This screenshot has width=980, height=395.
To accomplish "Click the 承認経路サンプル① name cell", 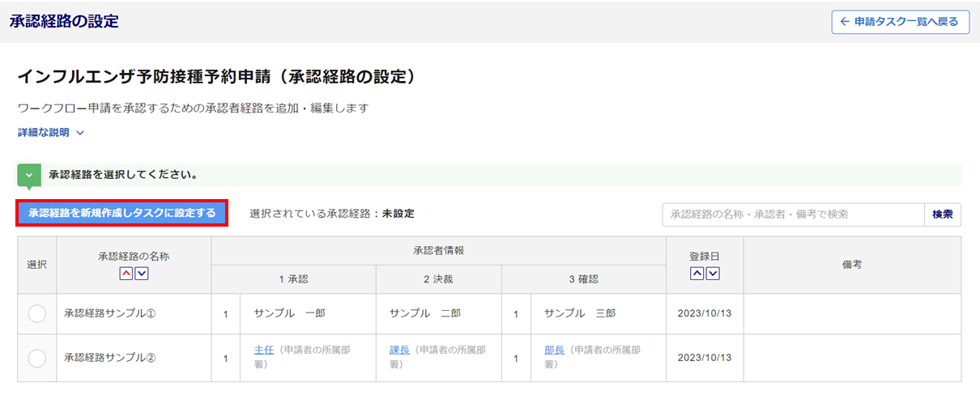I will (x=110, y=314).
